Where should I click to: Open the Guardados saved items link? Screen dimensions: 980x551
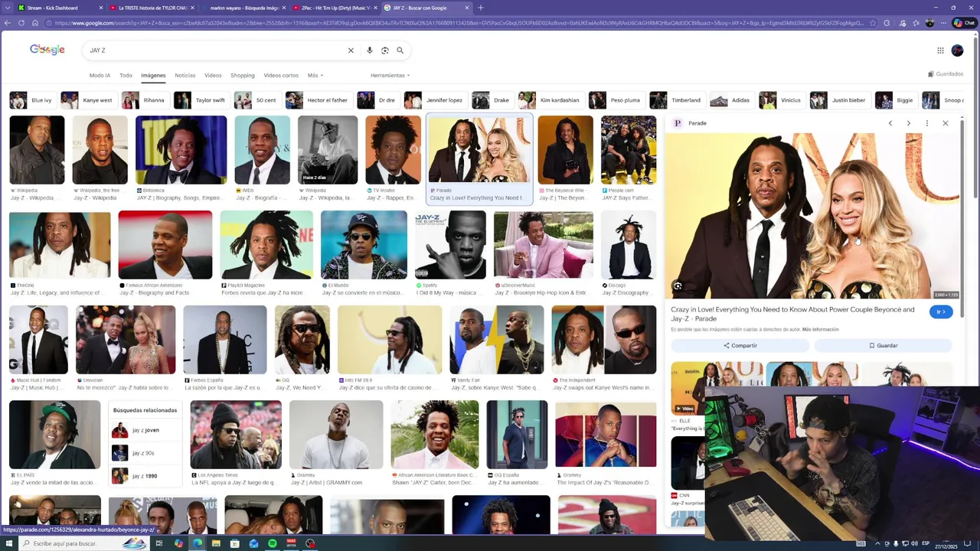coord(946,74)
